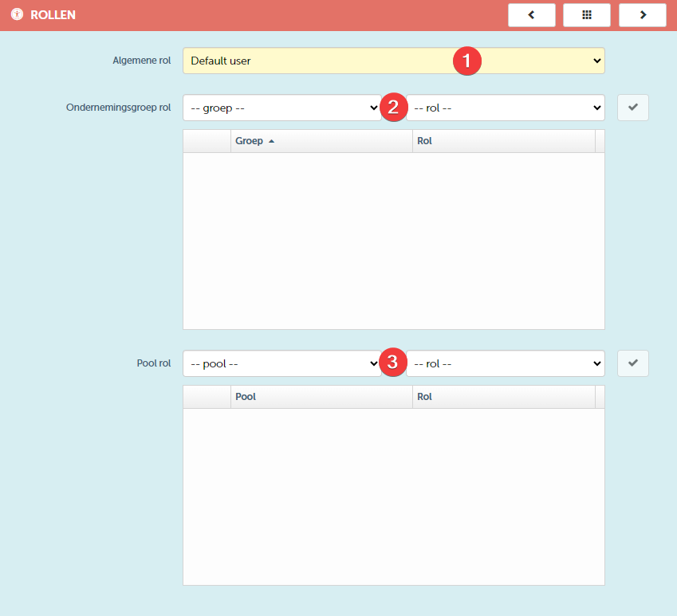677x616 pixels.
Task: Sort by the Groep column header
Action: tap(321, 141)
